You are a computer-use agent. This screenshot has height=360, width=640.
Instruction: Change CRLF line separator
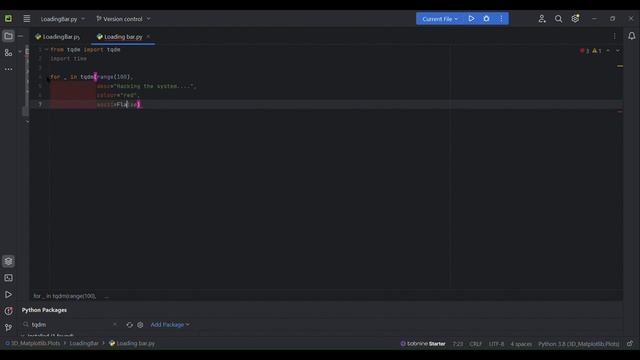click(476, 344)
